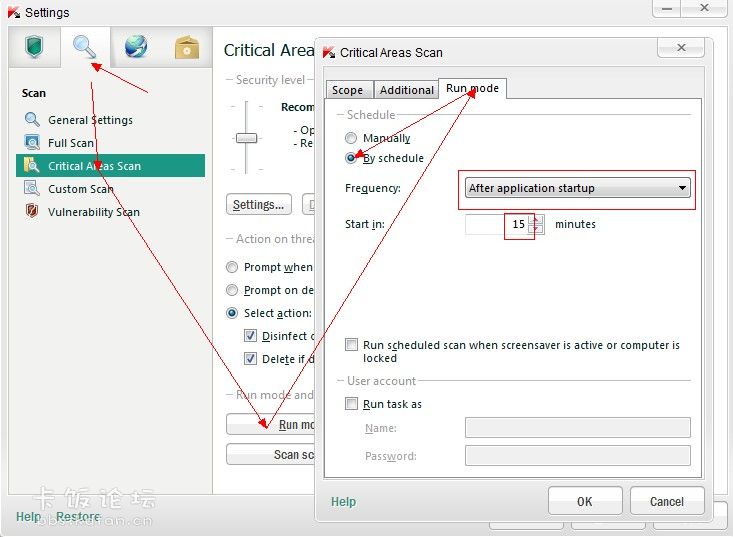Click the Restore link in Settings window

(78, 516)
